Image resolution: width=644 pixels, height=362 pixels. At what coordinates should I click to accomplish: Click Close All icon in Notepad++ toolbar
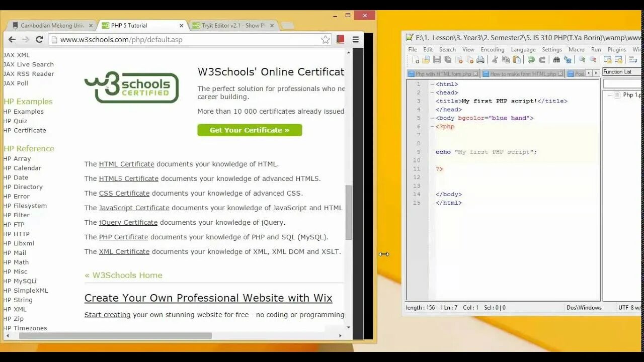coord(470,60)
